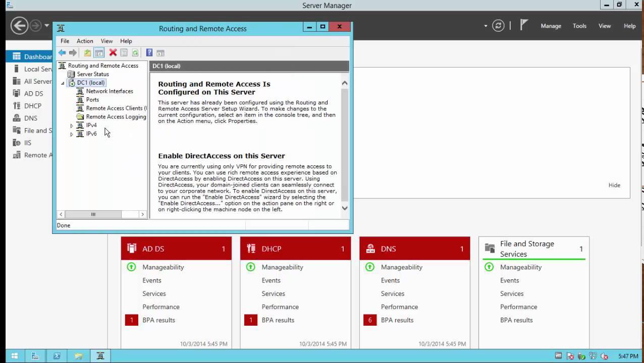Click Routing and Remote Access taskbar icon

pyautogui.click(x=100, y=356)
